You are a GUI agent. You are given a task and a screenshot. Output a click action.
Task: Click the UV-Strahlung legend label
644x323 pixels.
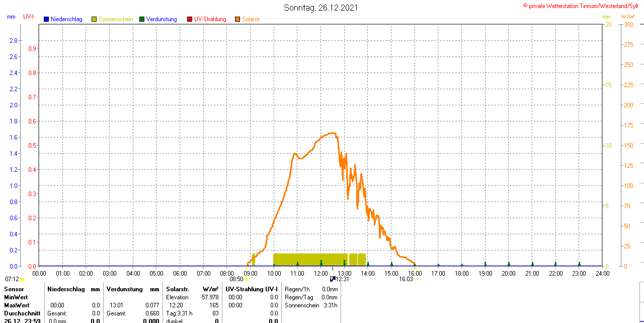pos(210,19)
